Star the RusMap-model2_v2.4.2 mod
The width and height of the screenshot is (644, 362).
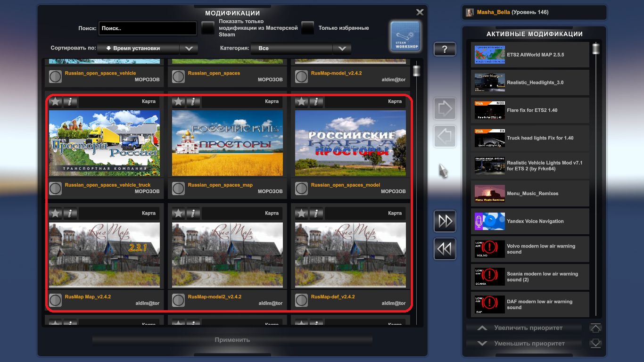coord(179,214)
